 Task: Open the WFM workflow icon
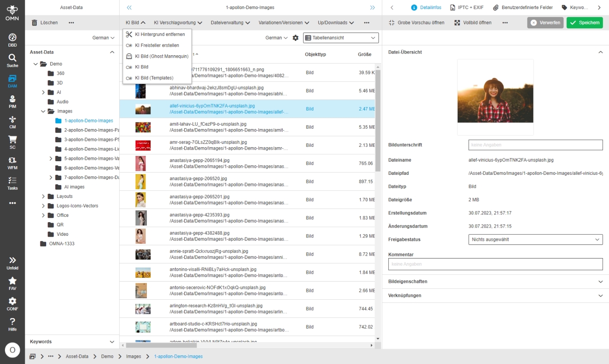[x=12, y=163]
